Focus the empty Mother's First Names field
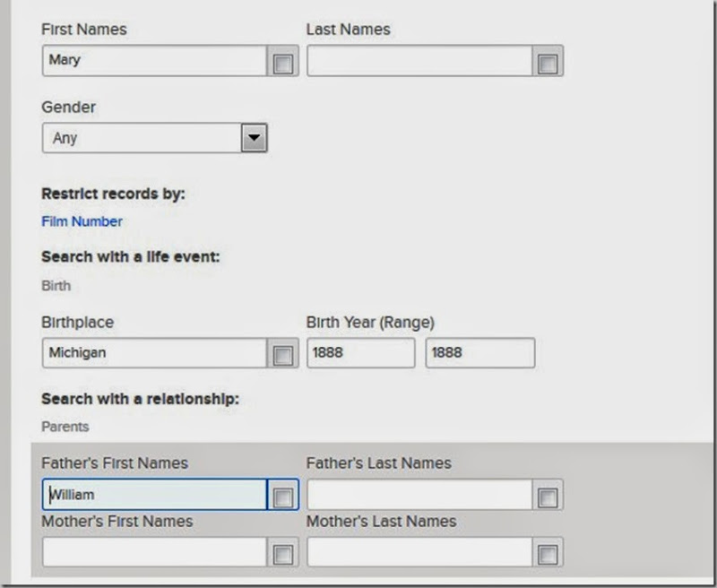Screen dimensions: 717x588 click(154, 552)
